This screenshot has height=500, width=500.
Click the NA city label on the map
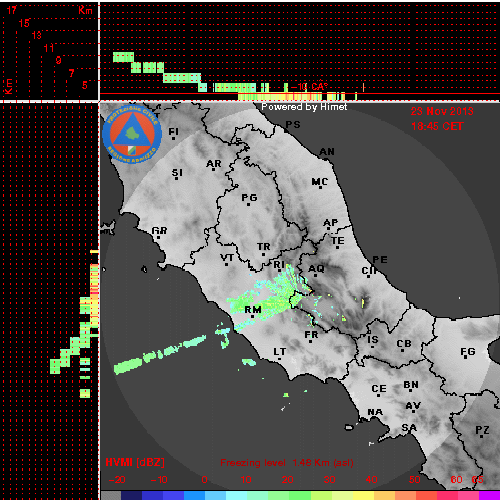click(375, 412)
